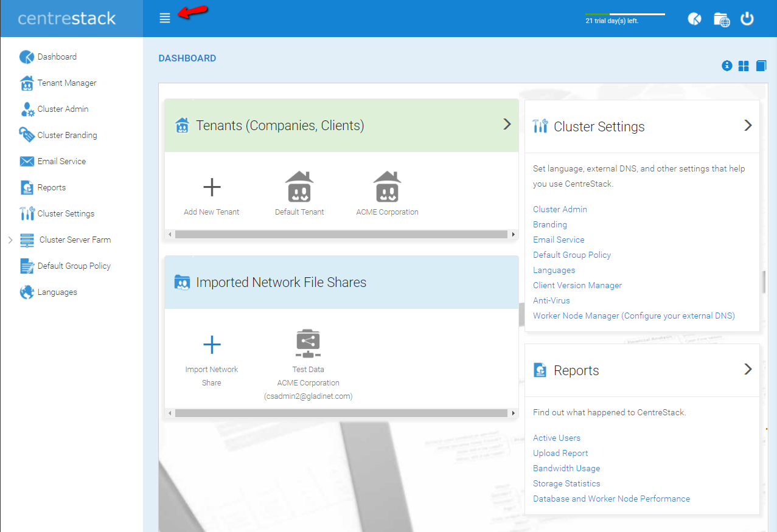Switch to the four-square grid view icon
The width and height of the screenshot is (777, 532).
coord(744,66)
